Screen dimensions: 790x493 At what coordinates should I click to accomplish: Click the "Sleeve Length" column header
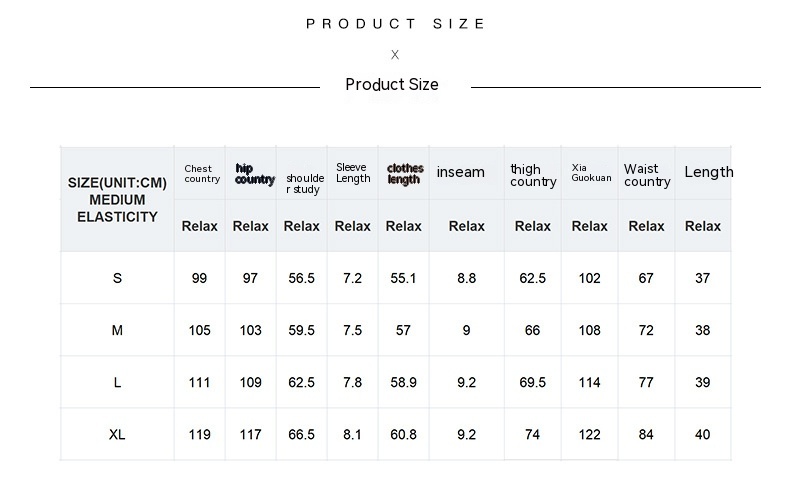(352, 173)
